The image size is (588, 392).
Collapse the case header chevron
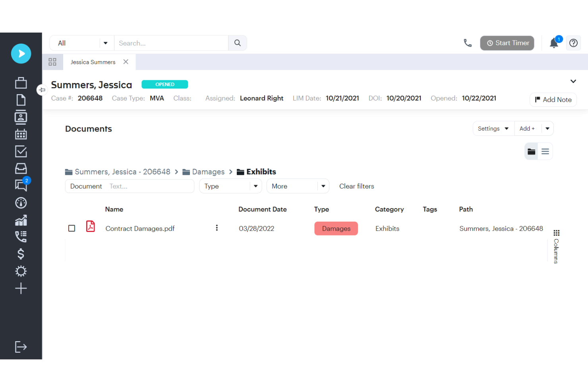click(x=573, y=81)
